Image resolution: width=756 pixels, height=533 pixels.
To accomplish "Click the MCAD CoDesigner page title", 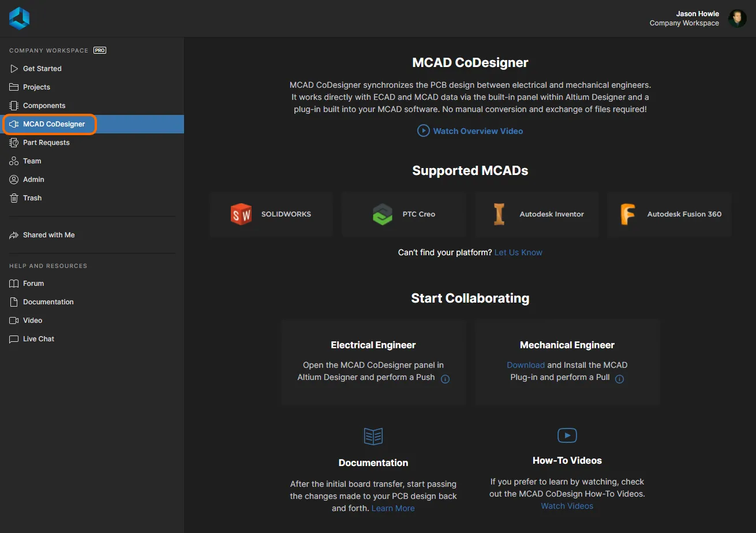I will 470,62.
